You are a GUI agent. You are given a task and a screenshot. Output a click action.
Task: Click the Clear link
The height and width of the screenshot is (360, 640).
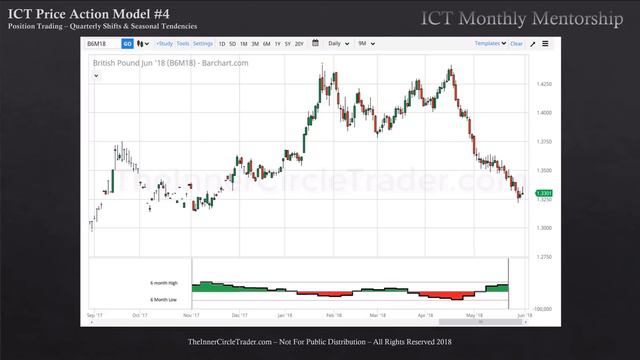pos(516,44)
